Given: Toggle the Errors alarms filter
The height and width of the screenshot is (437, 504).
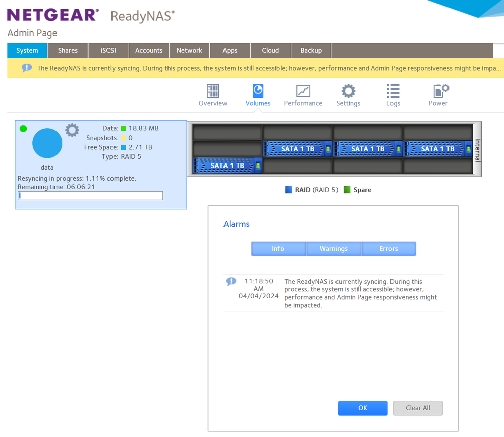Looking at the screenshot, I should point(388,249).
